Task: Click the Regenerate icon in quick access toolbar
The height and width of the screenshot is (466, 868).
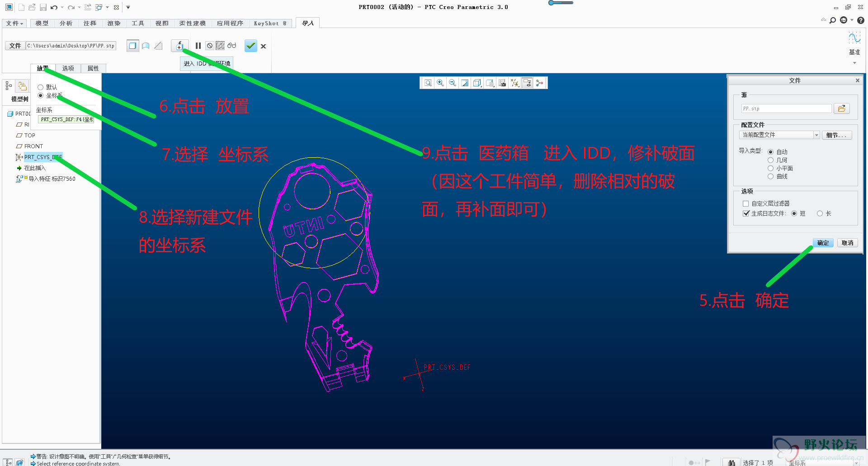Action: tap(88, 7)
